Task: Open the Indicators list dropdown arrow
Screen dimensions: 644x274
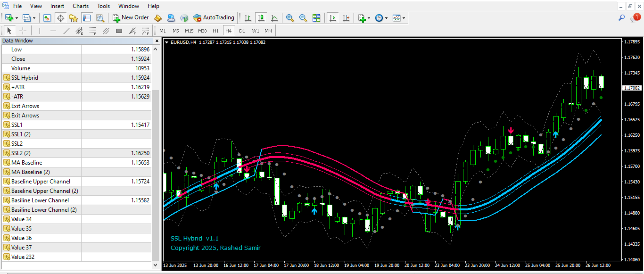Action: point(369,18)
